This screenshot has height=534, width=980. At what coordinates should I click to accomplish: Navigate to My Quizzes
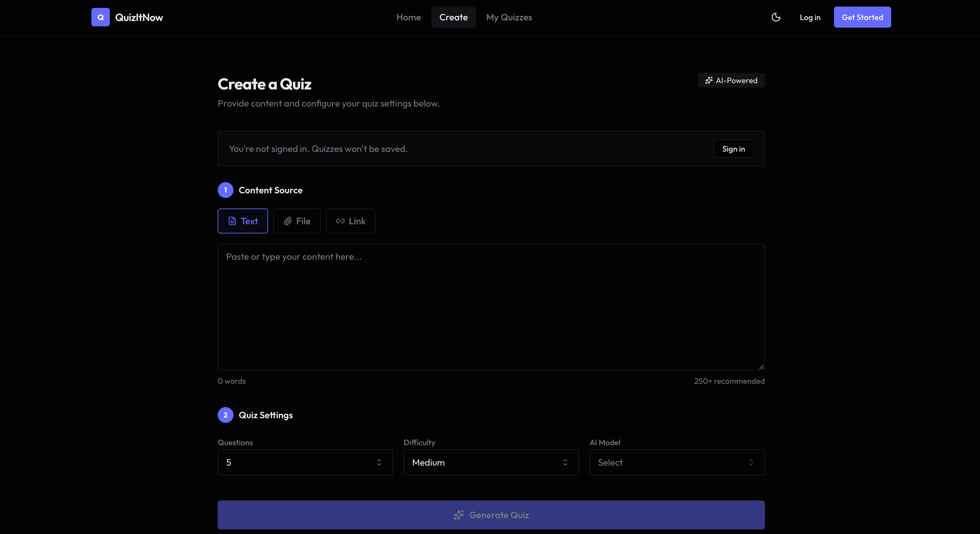pos(509,17)
